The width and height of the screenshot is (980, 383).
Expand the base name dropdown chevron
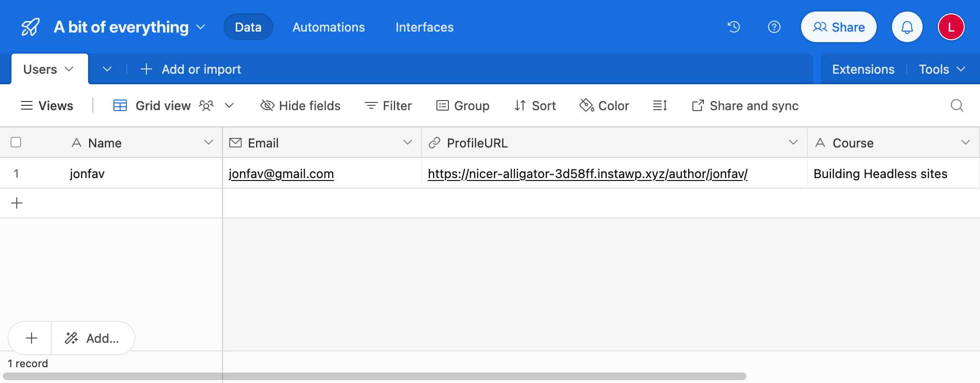(201, 27)
